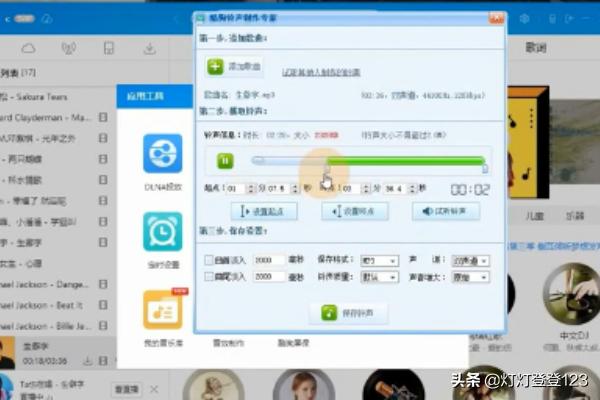Screen dimensions: 600x400
Task: Click the end-point minutes spinner arrows
Action: [366, 189]
